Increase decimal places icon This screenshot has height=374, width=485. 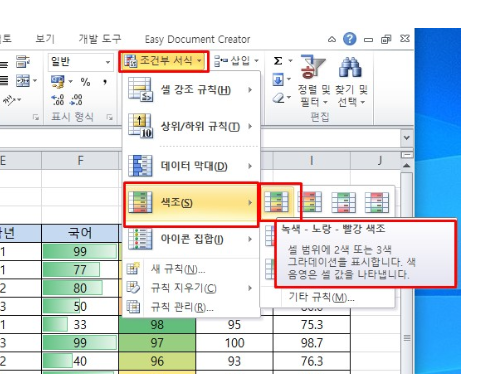pos(58,100)
